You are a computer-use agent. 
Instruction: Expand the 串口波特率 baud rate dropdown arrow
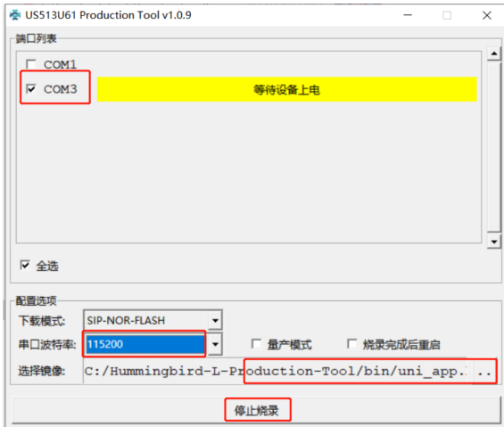[x=215, y=344]
